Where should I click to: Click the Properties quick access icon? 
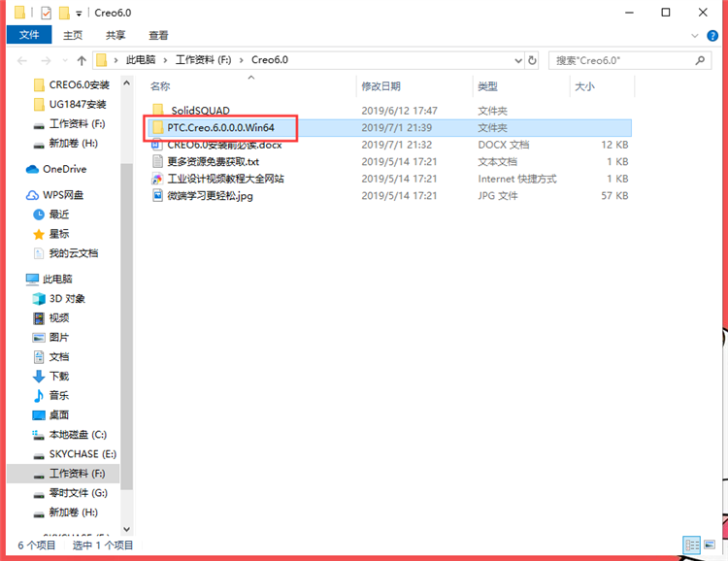point(46,13)
